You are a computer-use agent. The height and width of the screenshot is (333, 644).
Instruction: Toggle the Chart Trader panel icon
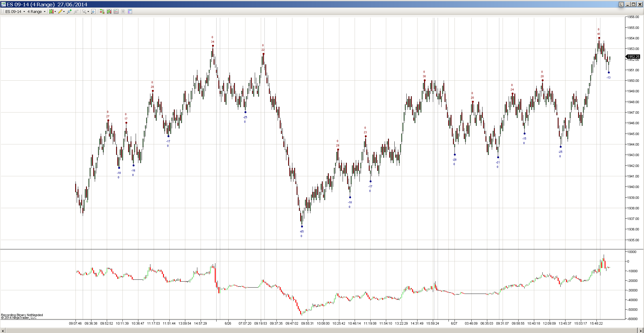(x=102, y=11)
